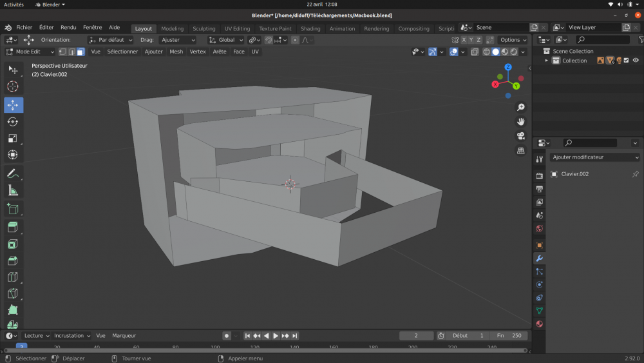Select the Select Box tool
The width and height of the screenshot is (644, 363).
point(13,70)
